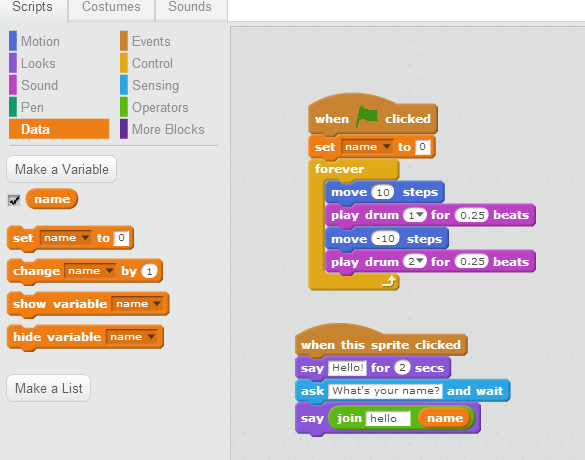Open the Sensing block category
The image size is (585, 460).
coord(155,85)
